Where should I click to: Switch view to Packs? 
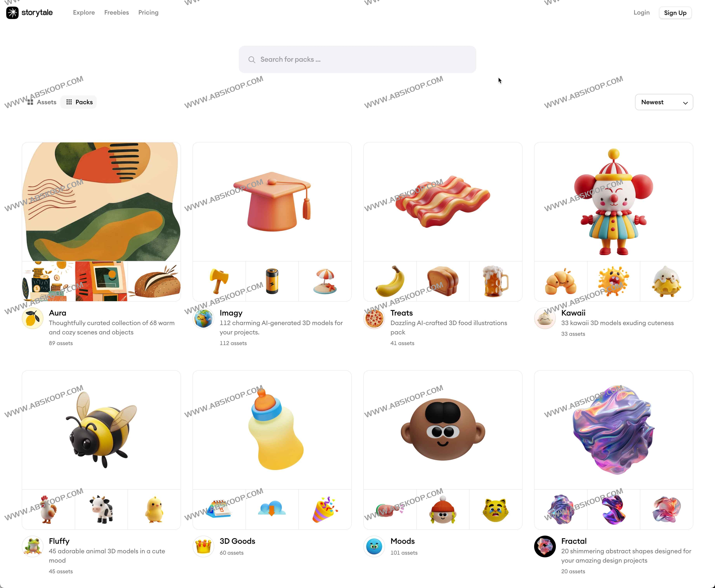click(x=79, y=102)
